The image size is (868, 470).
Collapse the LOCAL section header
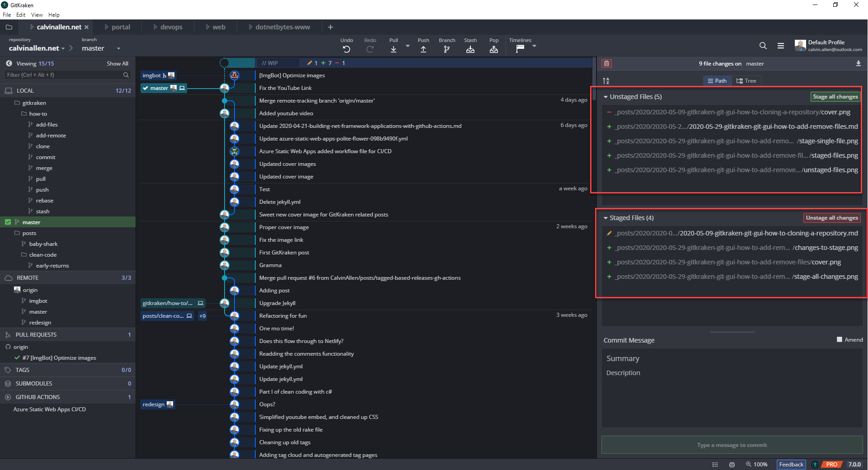tap(68, 90)
